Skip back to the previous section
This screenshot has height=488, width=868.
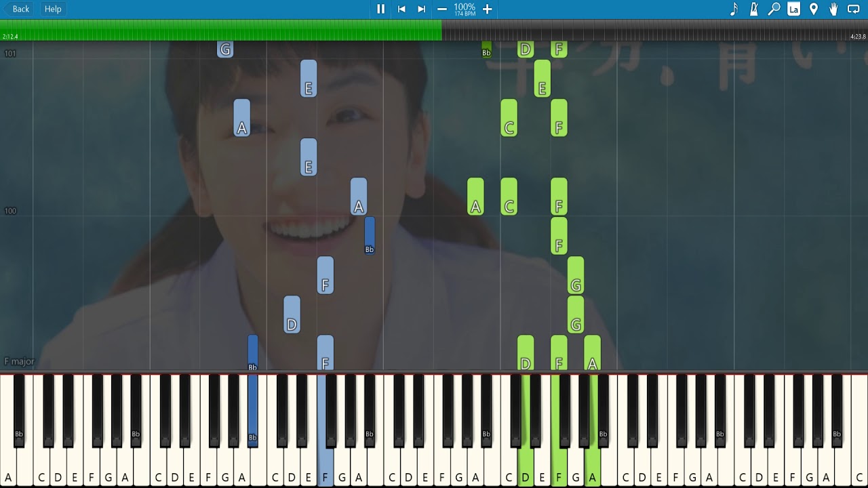pyautogui.click(x=401, y=9)
